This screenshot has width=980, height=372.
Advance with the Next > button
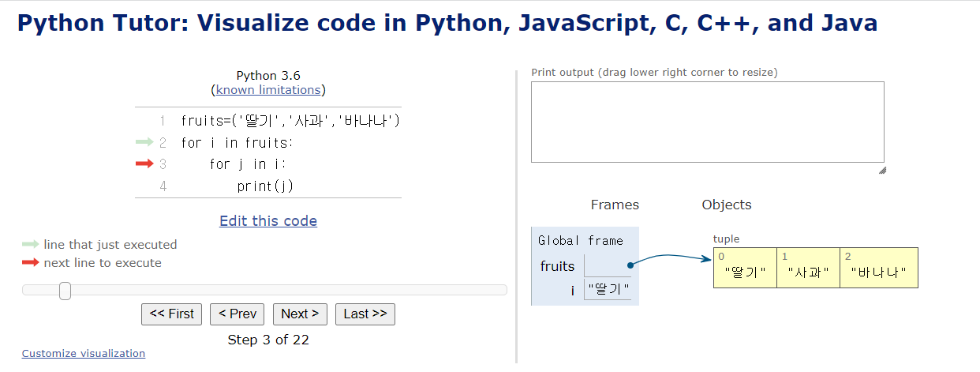click(300, 314)
